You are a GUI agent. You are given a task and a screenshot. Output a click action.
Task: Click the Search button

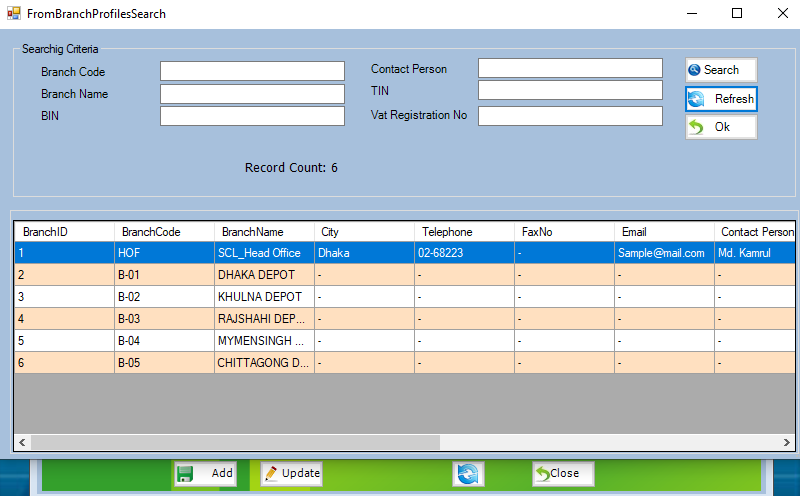pos(721,70)
